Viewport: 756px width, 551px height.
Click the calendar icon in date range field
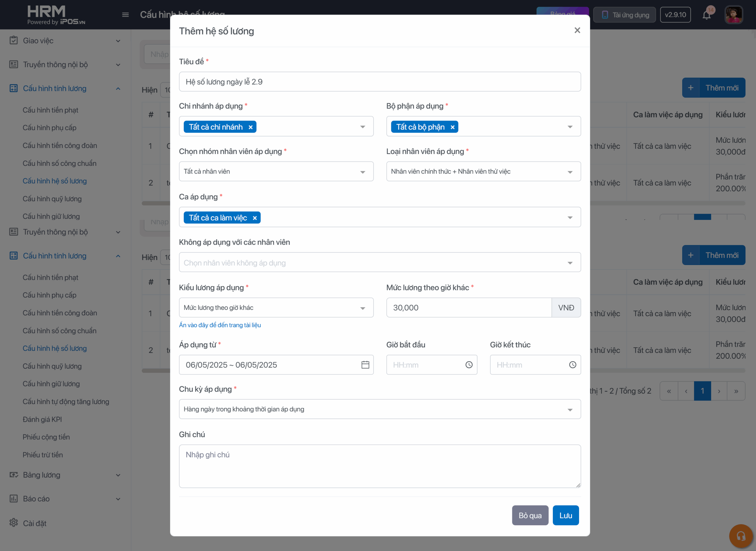pyautogui.click(x=365, y=364)
